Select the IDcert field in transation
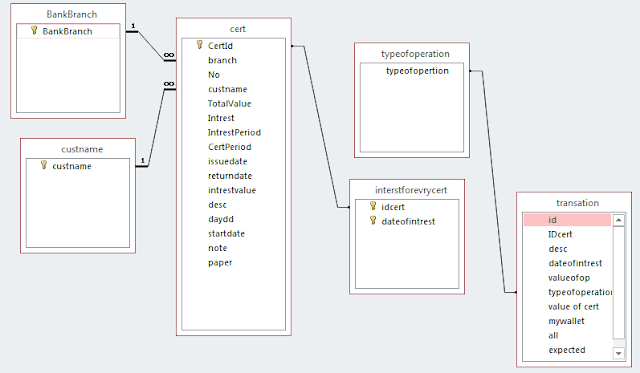This screenshot has width=640, height=373. [x=560, y=235]
